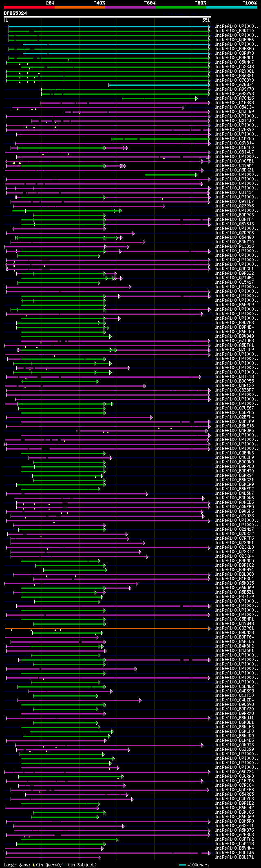The height and width of the screenshot is (868, 261).
Task: Open hit UniRef100_Q8RWY3
Action: click(234, 53)
